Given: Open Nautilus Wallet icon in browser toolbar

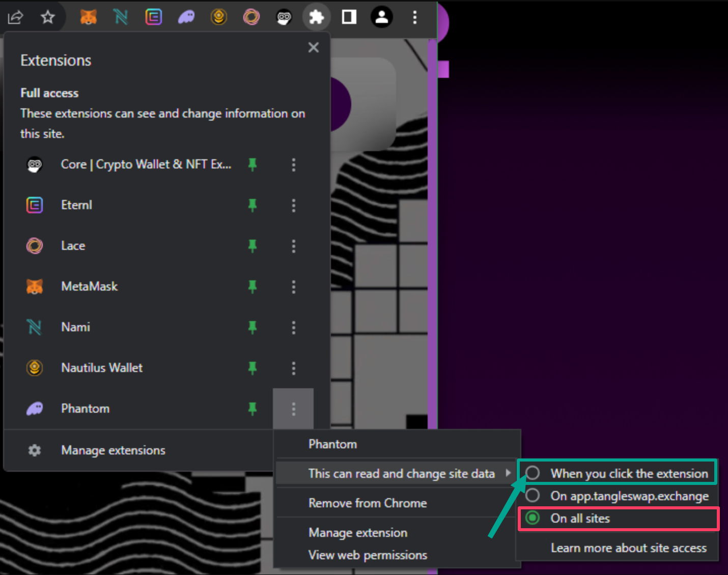Looking at the screenshot, I should coord(219,17).
